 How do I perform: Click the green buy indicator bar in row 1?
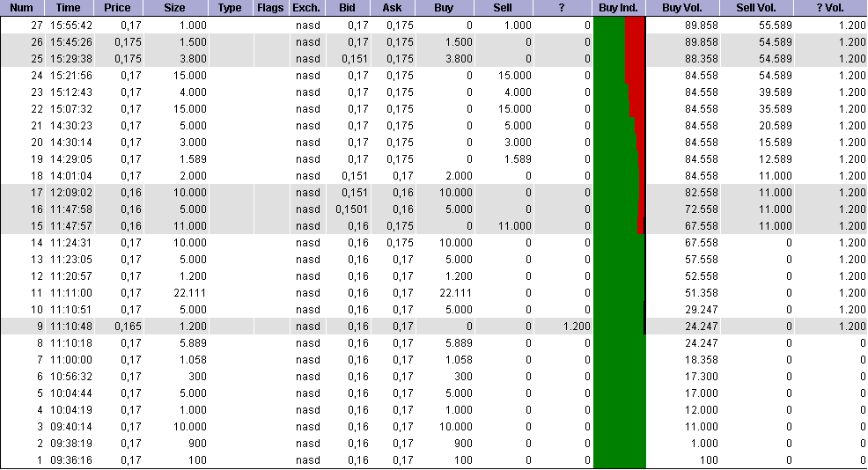pyautogui.click(x=619, y=460)
